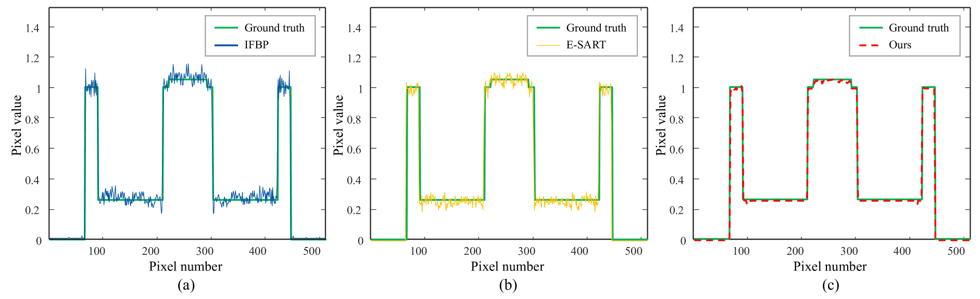Screen dimensions: 980x299
Task: Click x-axis tick 100 in plot (b)
Action: (419, 251)
